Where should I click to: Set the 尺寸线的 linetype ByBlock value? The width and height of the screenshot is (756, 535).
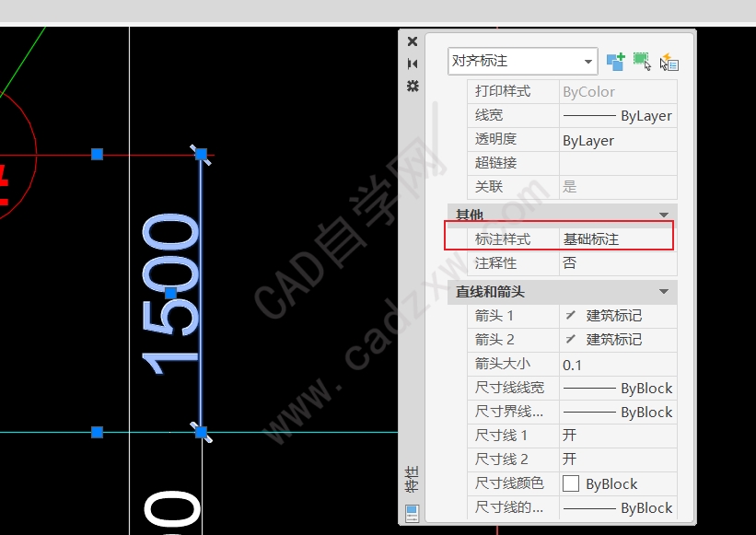(618, 508)
